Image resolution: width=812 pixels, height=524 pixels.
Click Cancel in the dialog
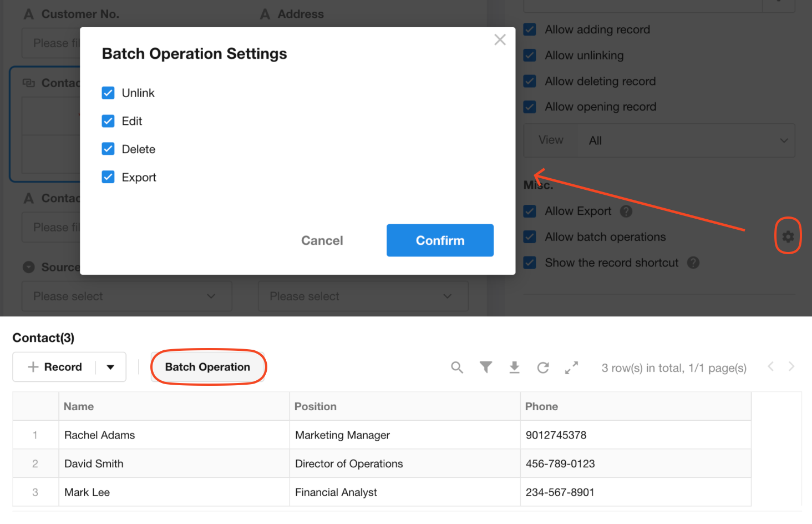tap(322, 240)
